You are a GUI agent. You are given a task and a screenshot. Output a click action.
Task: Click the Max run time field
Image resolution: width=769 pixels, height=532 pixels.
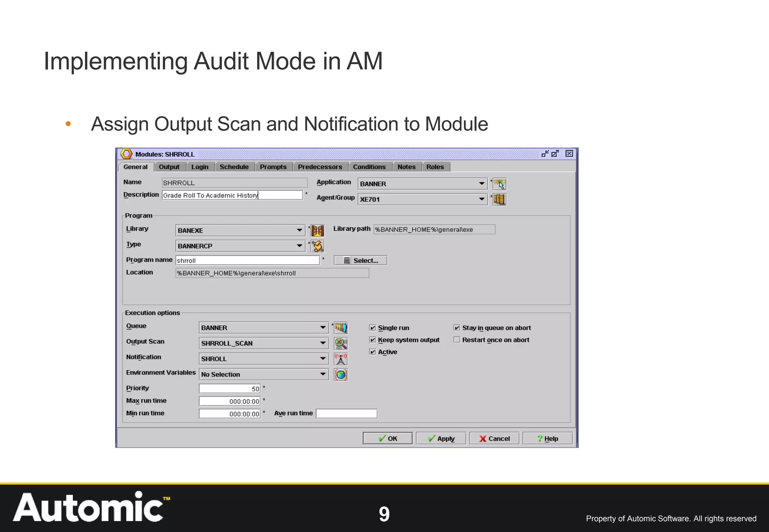pyautogui.click(x=230, y=401)
